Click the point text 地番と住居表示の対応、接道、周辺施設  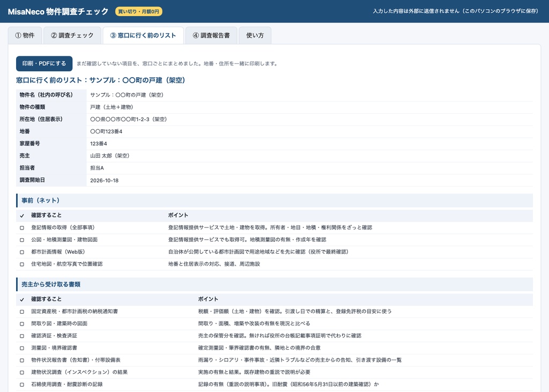coord(214,264)
